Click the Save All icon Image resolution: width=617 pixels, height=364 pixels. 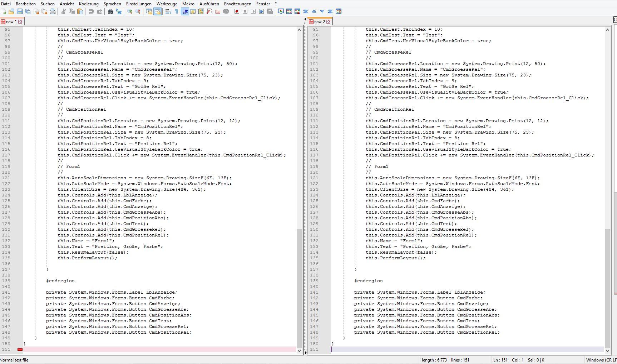click(28, 11)
